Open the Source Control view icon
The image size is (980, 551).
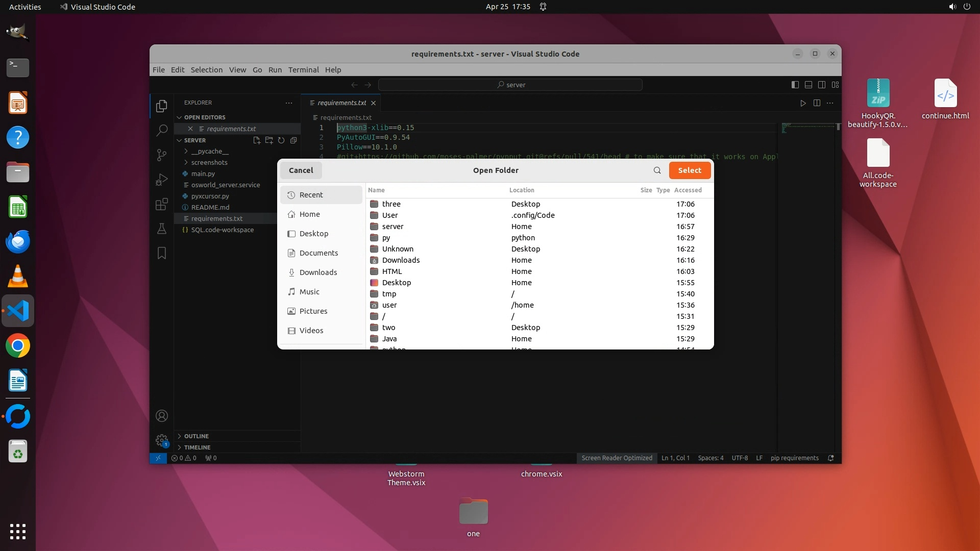point(161,155)
